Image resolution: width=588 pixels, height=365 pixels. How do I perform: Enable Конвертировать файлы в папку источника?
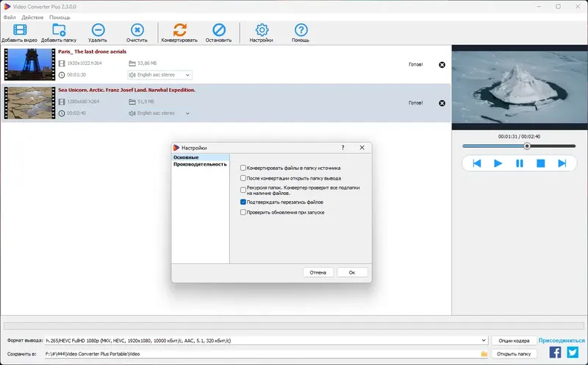point(243,168)
